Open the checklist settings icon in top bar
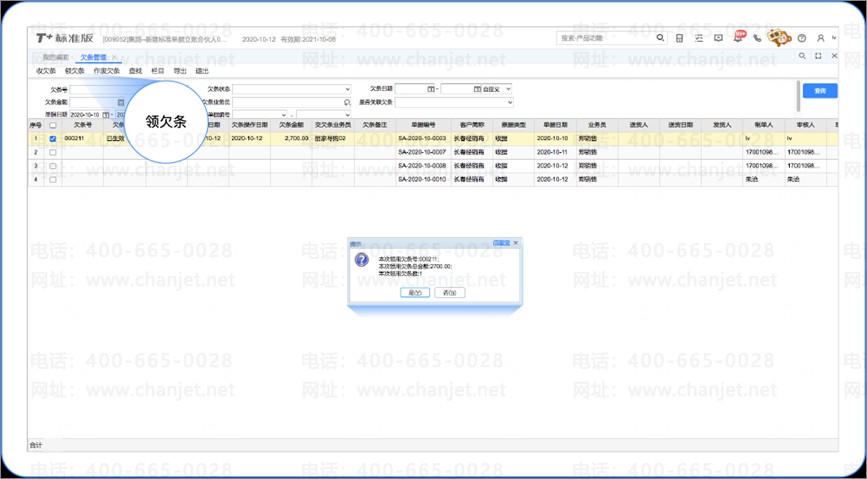Viewport: 867px width, 479px height. [699, 38]
